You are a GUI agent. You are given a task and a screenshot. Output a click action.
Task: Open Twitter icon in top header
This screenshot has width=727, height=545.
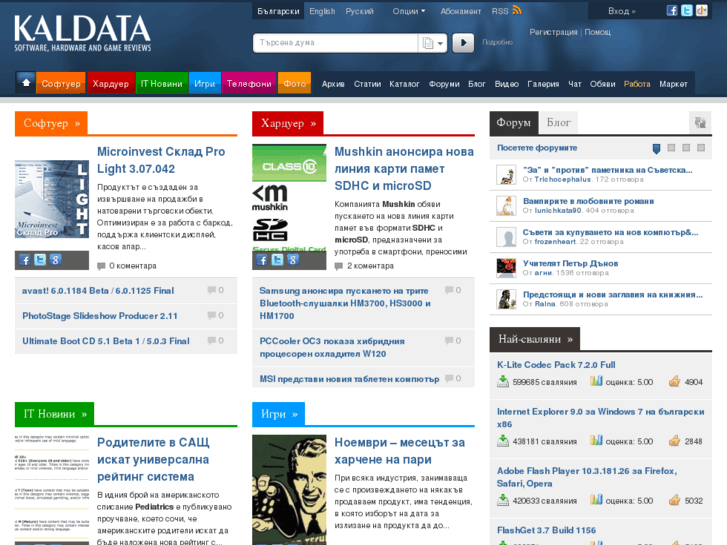(687, 10)
